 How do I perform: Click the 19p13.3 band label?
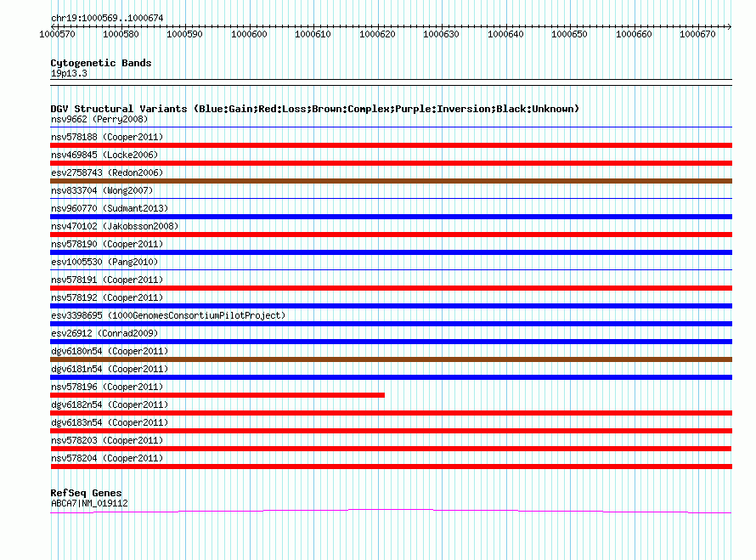click(69, 73)
